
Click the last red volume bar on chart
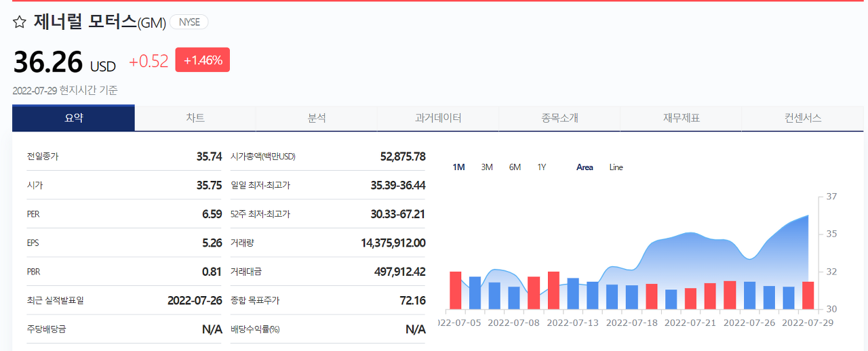808,295
